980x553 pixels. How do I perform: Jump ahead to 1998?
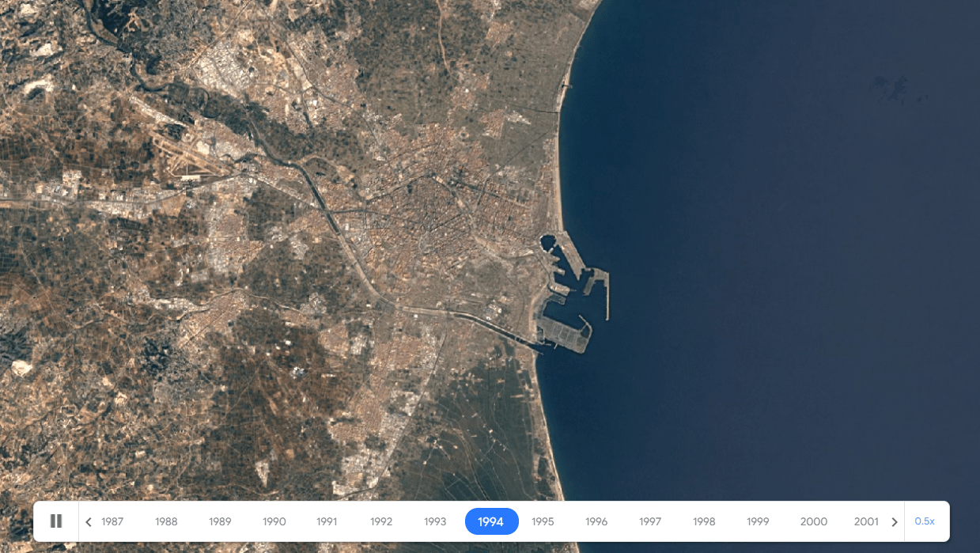click(704, 522)
